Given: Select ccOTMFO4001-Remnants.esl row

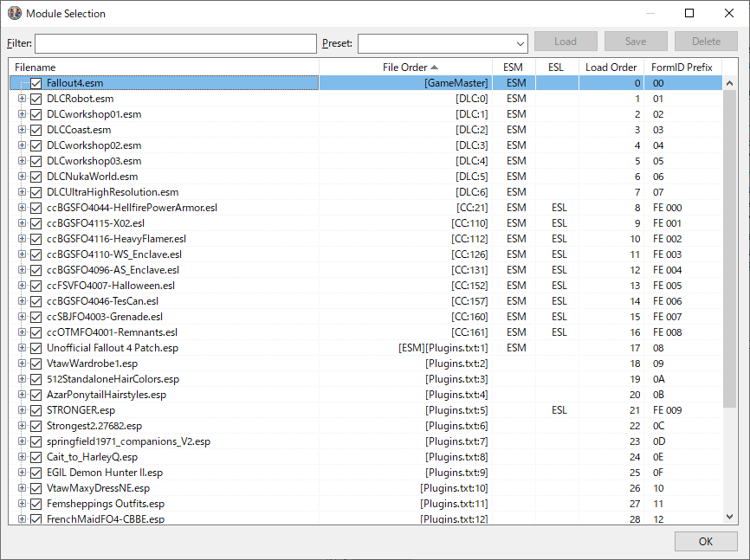Looking at the screenshot, I should pos(366,332).
